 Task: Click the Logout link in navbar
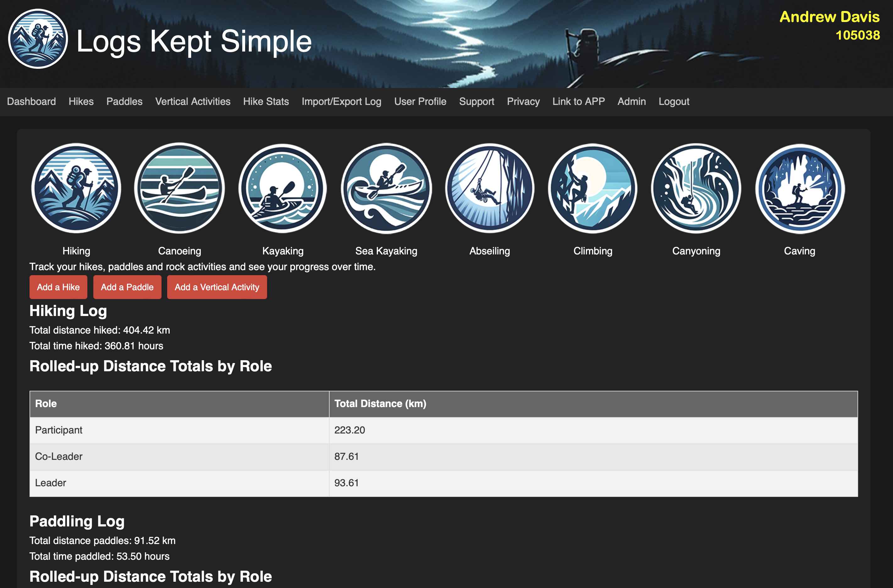coord(673,102)
